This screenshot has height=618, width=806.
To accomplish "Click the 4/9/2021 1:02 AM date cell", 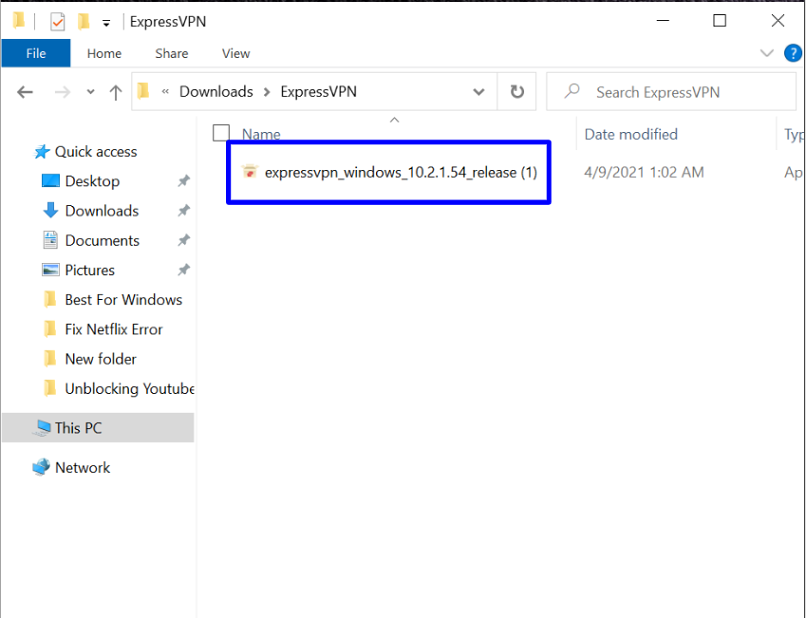I will click(644, 172).
